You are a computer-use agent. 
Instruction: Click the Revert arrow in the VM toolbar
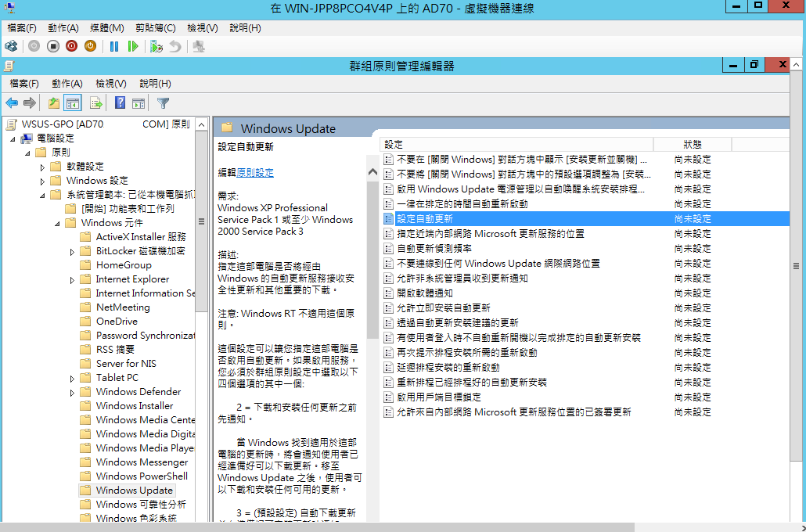coord(175,46)
